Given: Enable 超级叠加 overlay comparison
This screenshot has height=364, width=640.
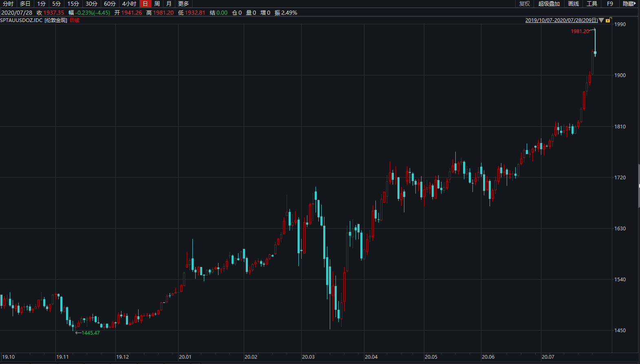Looking at the screenshot, I should pyautogui.click(x=549, y=4).
